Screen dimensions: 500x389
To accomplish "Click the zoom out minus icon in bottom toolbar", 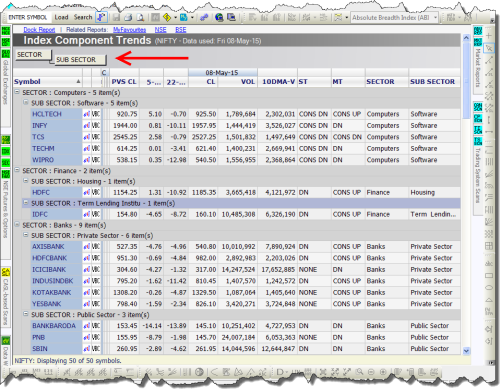I will (x=371, y=372).
